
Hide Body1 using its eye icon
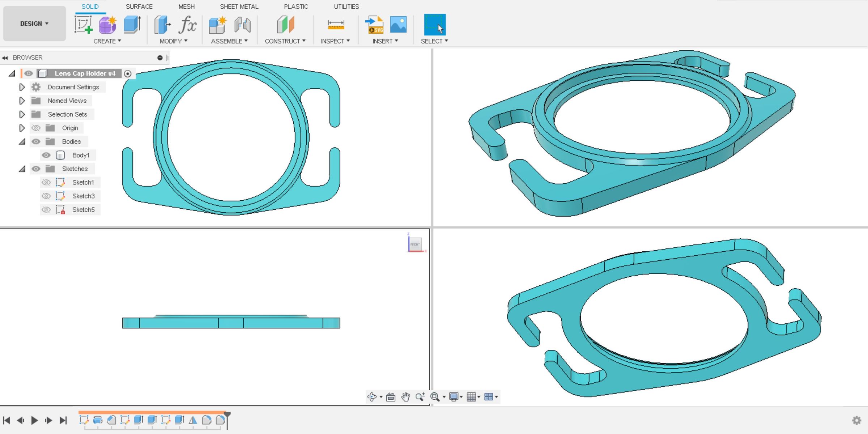pyautogui.click(x=46, y=155)
